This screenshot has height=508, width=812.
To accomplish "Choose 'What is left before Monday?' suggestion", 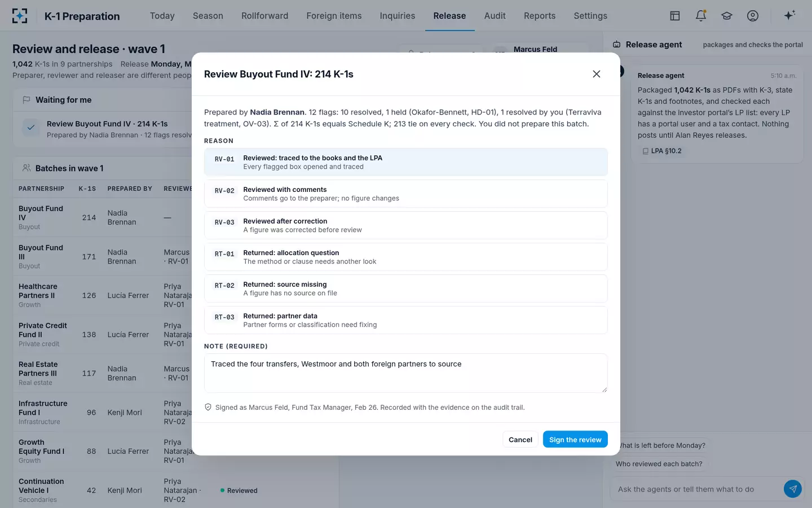I will [x=661, y=445].
